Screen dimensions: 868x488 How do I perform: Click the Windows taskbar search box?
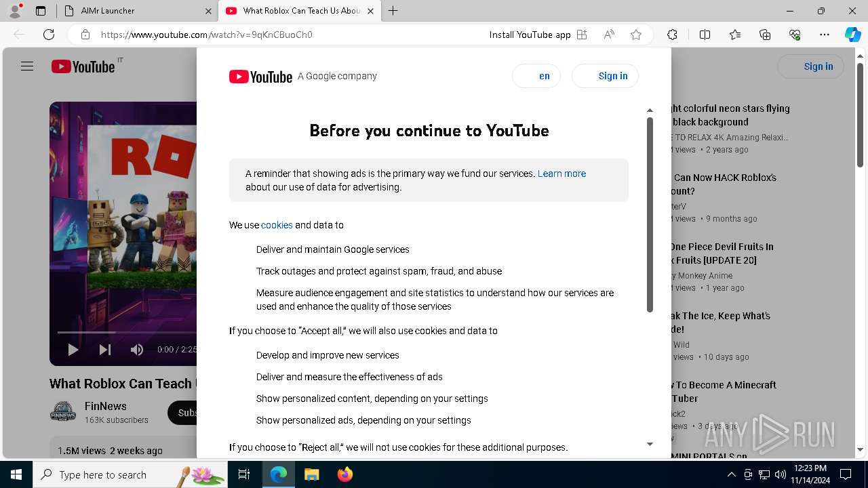[x=130, y=474]
